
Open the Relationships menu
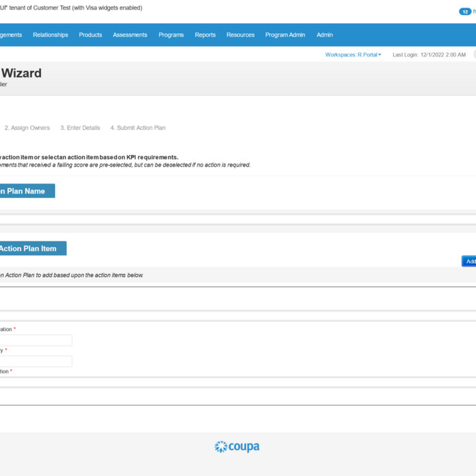(x=50, y=35)
